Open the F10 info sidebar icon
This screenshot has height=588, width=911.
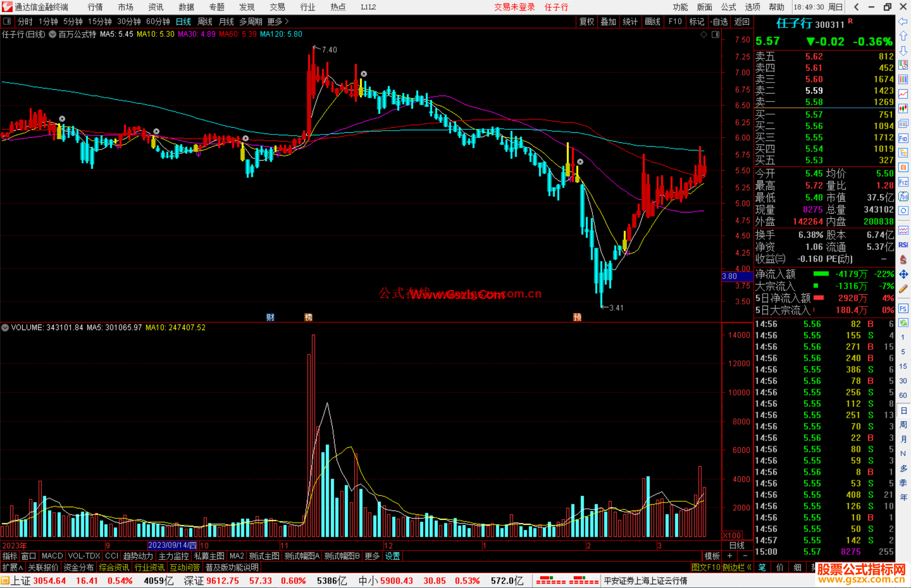coord(903,138)
